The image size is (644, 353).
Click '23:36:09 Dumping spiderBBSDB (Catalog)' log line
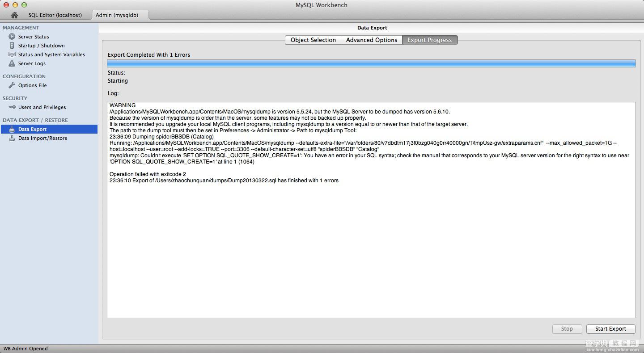point(161,137)
